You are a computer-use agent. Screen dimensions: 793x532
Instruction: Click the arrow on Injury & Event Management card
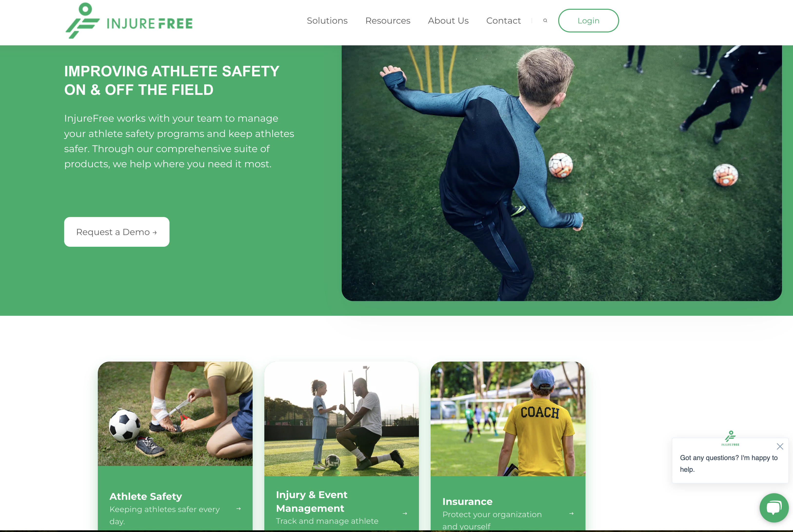click(x=405, y=513)
